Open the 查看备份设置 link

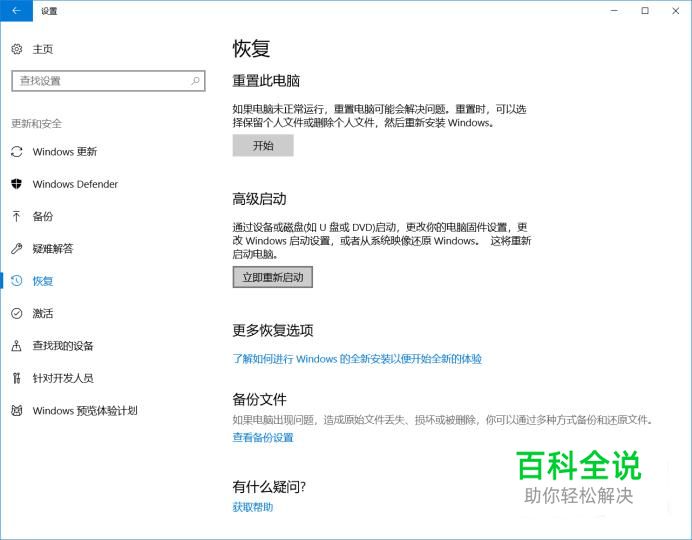(263, 437)
